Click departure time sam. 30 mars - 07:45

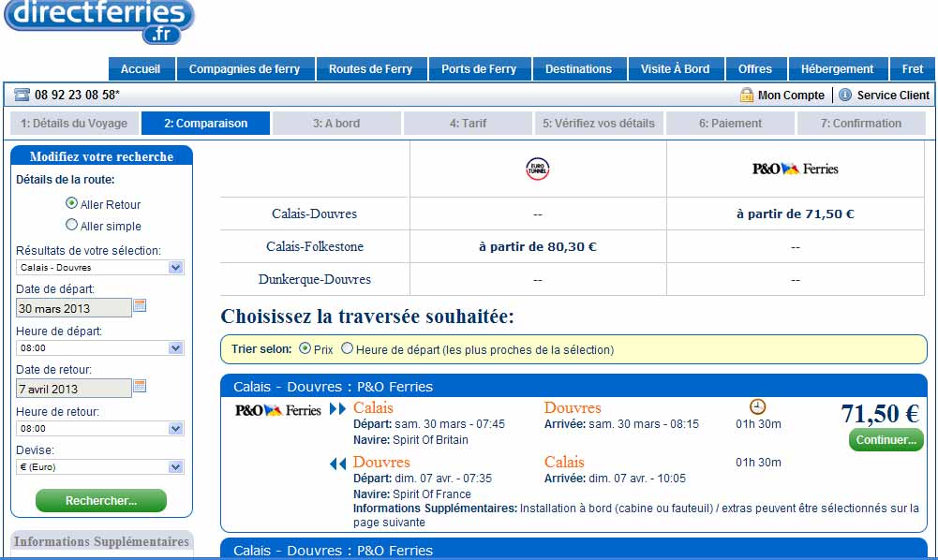pyautogui.click(x=450, y=423)
